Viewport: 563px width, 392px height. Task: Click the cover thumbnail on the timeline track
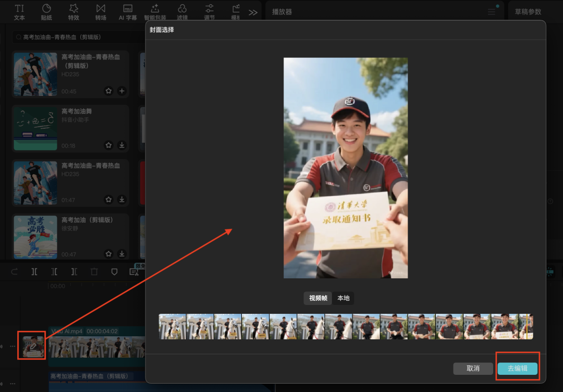33,347
